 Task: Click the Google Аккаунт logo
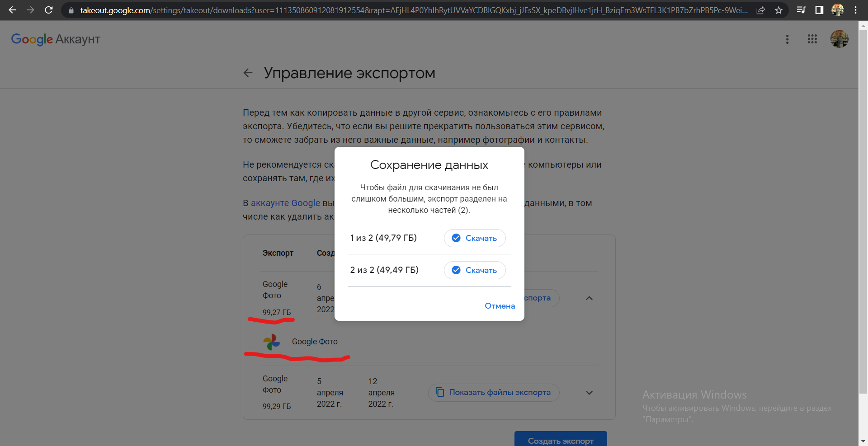tap(56, 39)
